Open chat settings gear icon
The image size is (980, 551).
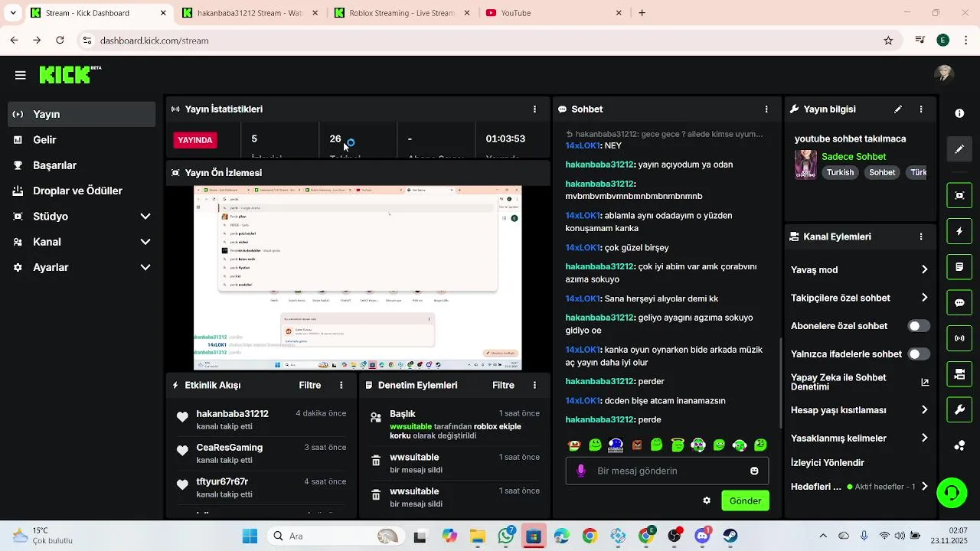tap(707, 500)
